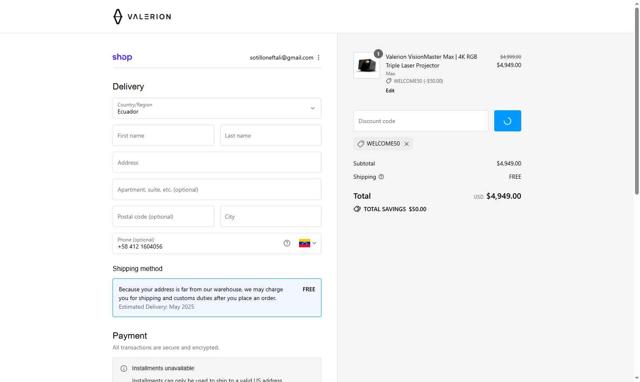
Task: Click the product title Valerion VisionMaster Max
Action: [x=431, y=61]
